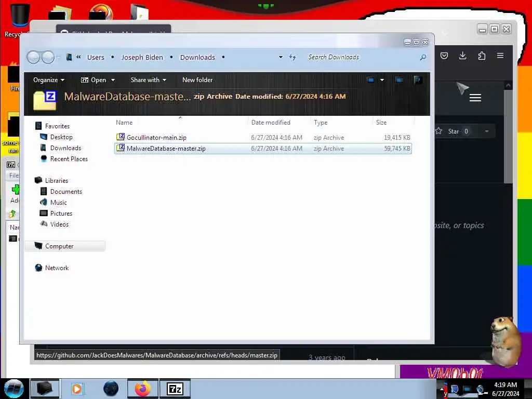Screen dimensions: 532x399
Task: Click the Star icon on GitHub page
Action: [438, 131]
